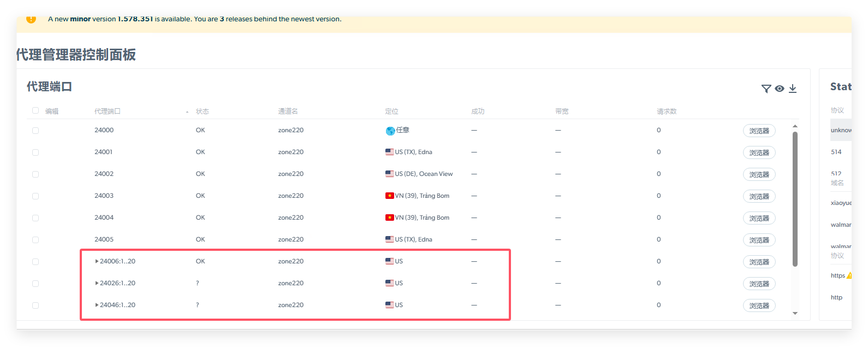Screen dimensions: 868x347
Task: Click the warning icon beside https
Action: [x=849, y=276]
